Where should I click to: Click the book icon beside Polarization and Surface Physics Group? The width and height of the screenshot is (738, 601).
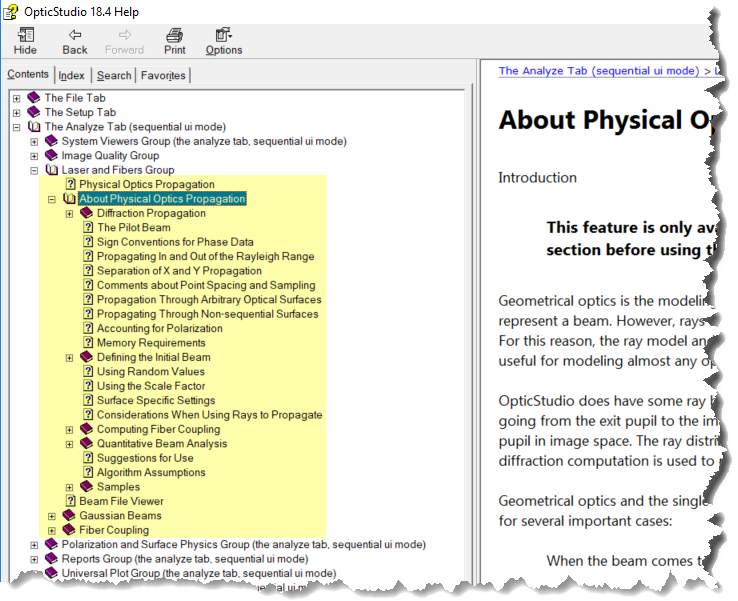[x=51, y=544]
